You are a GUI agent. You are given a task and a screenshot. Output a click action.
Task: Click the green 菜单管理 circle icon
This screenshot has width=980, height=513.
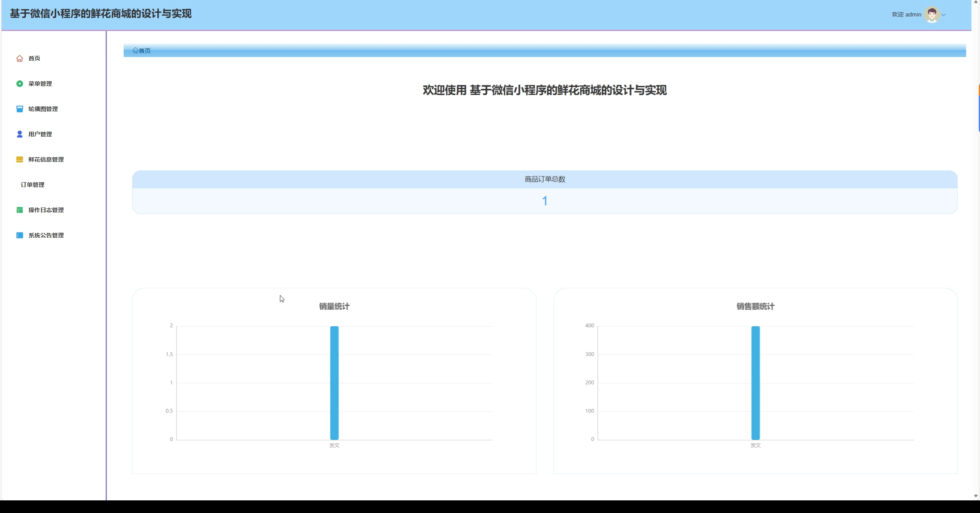coord(20,83)
